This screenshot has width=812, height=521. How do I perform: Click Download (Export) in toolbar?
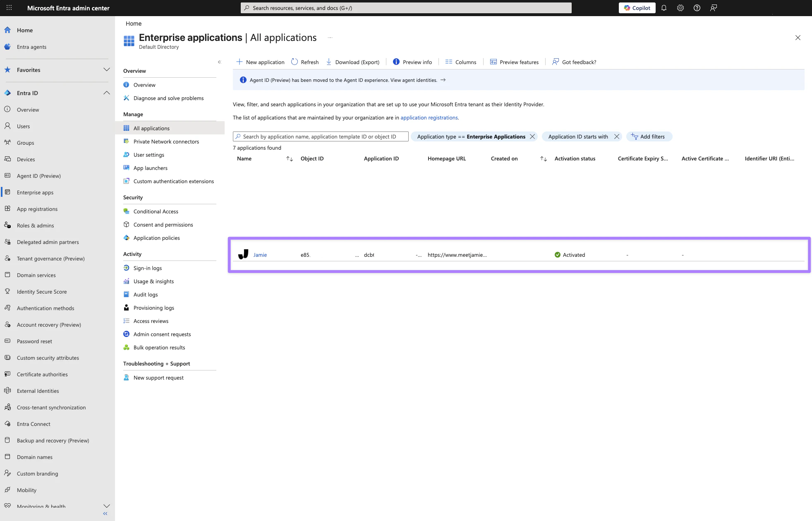click(x=353, y=62)
